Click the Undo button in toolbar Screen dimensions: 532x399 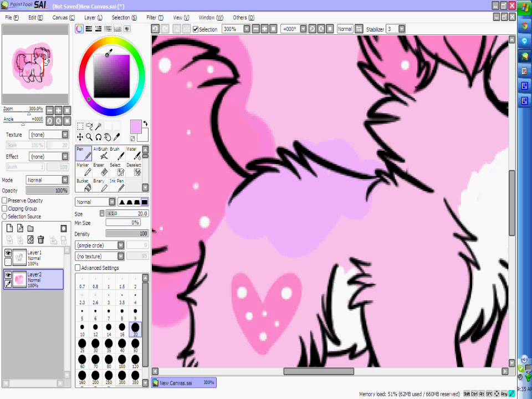pos(155,29)
